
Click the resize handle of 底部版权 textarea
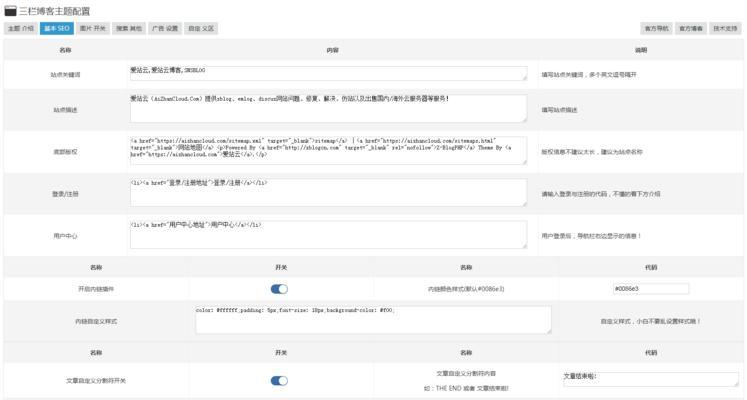[525, 162]
